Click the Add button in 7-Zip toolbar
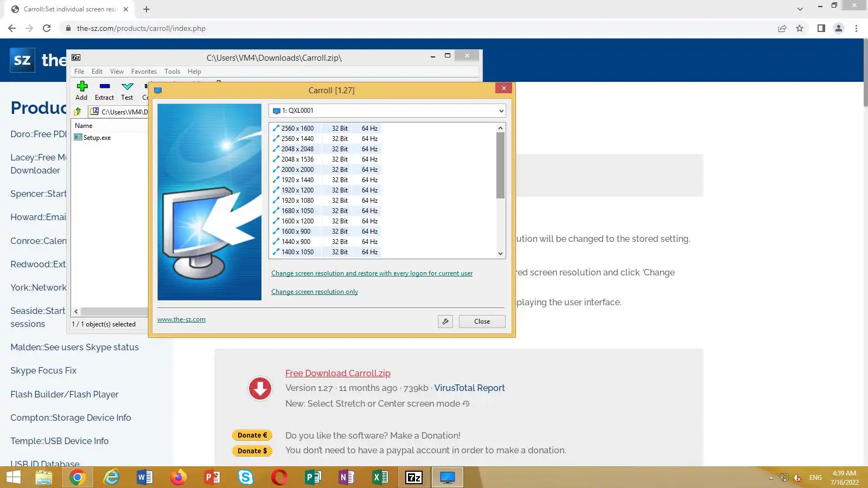Screen dimensions: 868x488 82,91
